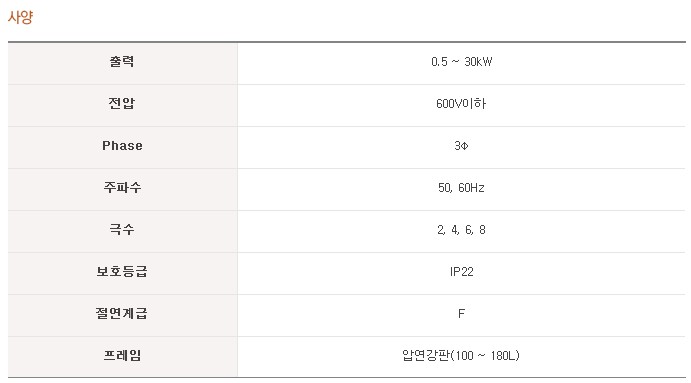Click the 600V이하 value

click(461, 104)
